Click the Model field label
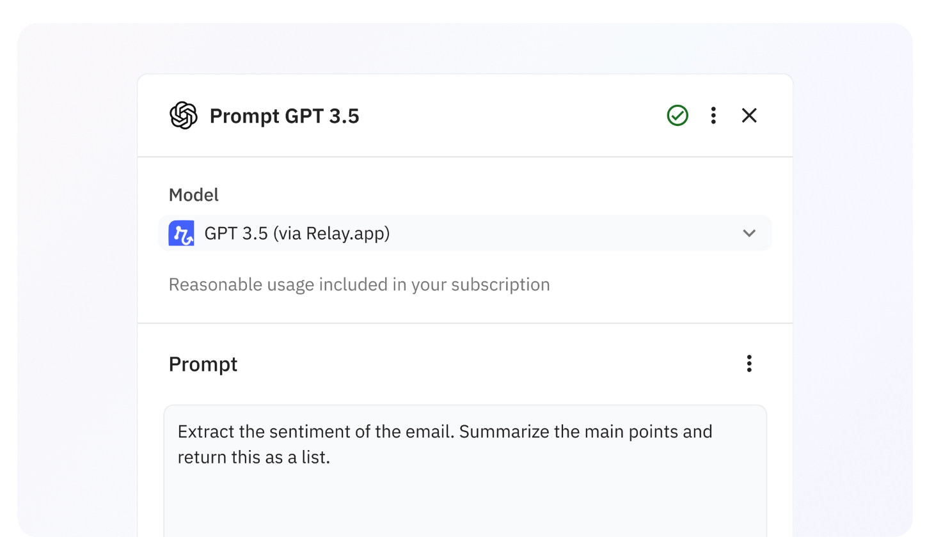The width and height of the screenshot is (934, 560). [193, 195]
